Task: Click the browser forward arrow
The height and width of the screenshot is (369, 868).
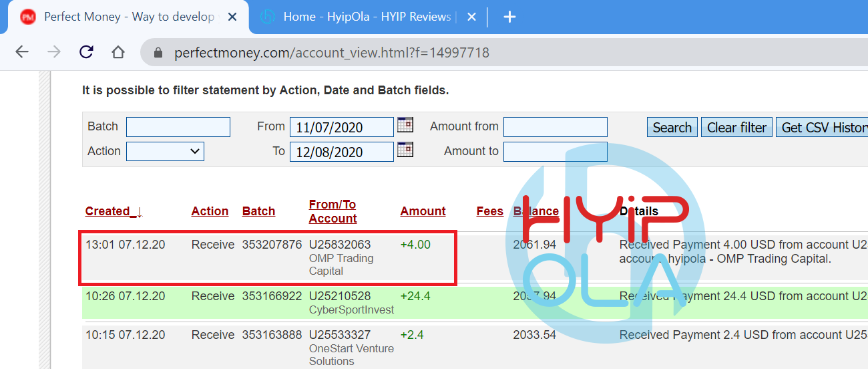Action: 54,52
